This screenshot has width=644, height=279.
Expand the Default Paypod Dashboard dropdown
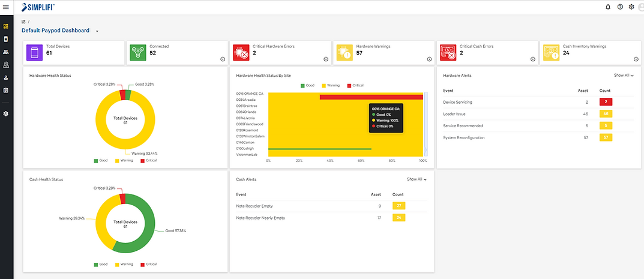tap(97, 31)
